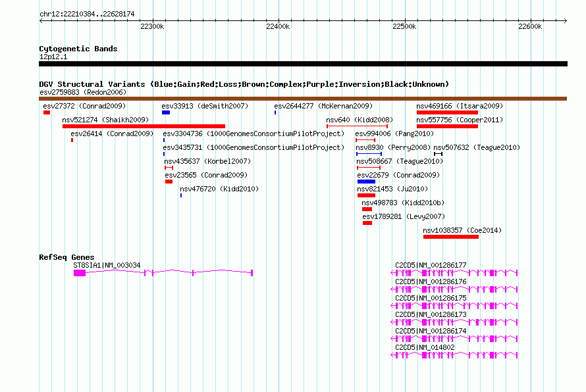Click esv22679 (Conrad2009) blue gain bar

pos(366,182)
